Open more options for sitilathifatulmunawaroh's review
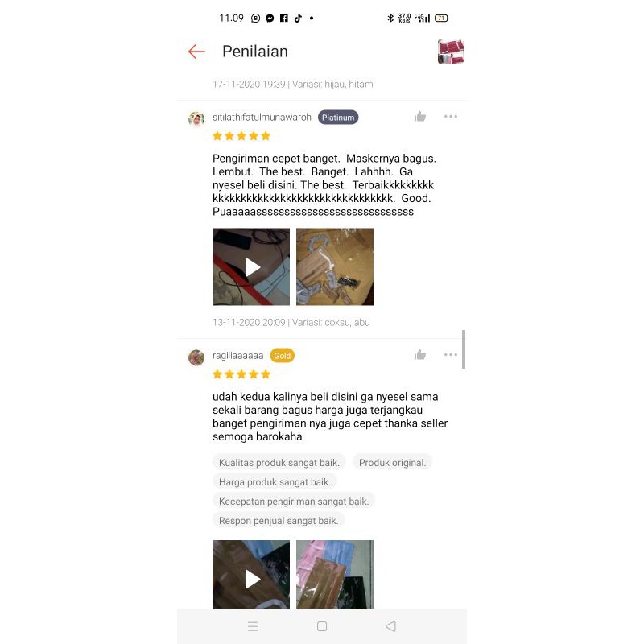The height and width of the screenshot is (644, 644). tap(451, 117)
